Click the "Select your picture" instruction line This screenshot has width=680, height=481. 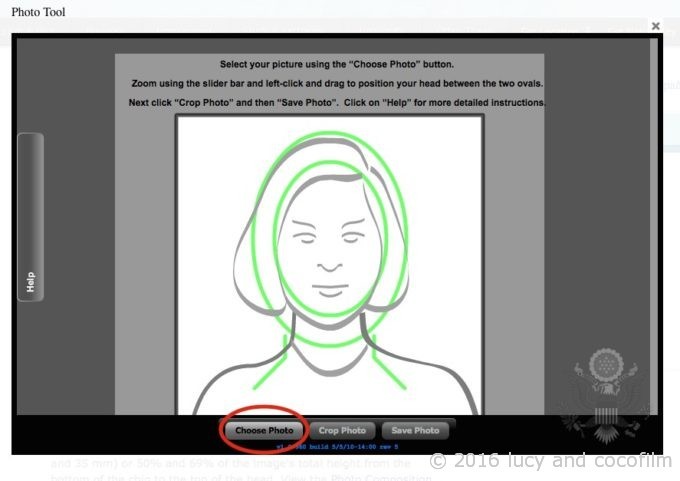point(330,63)
